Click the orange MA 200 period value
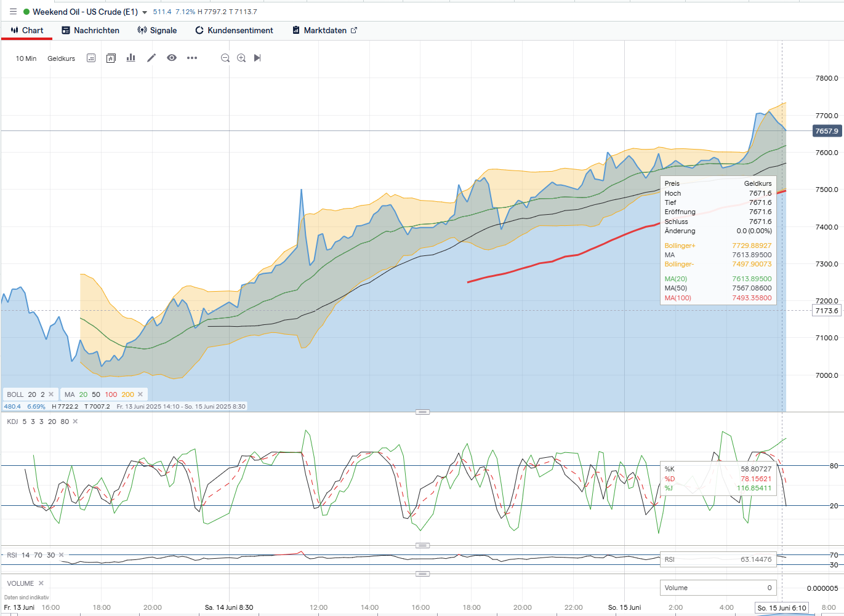844x616 pixels. pos(127,394)
